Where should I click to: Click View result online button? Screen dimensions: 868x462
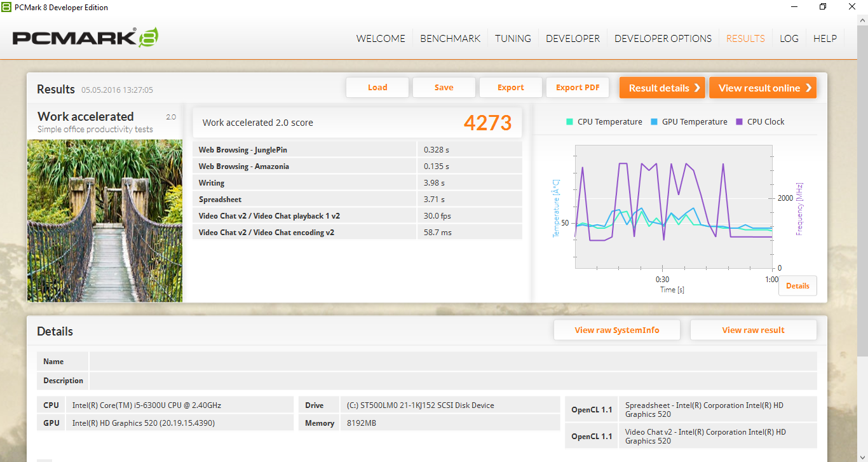763,88
